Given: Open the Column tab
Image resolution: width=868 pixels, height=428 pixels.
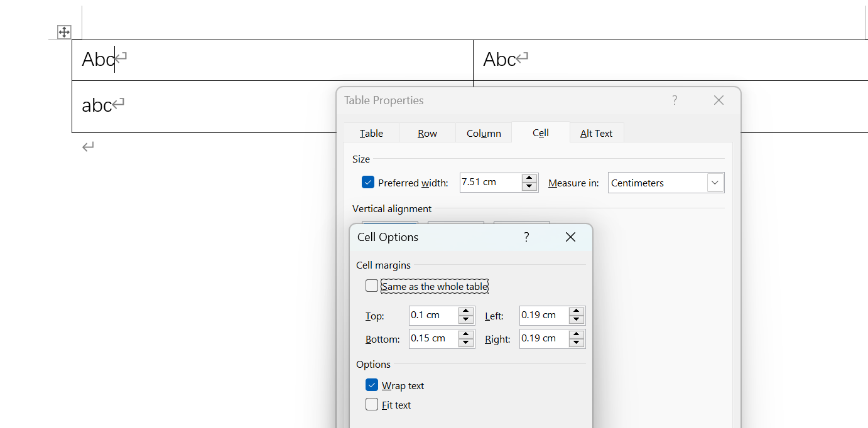Looking at the screenshot, I should click(484, 133).
